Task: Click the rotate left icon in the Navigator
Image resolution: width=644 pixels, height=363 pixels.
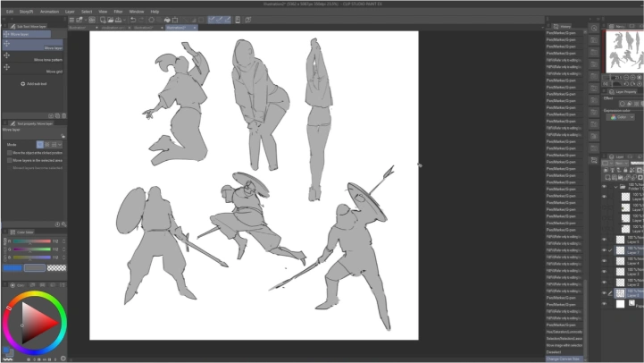Action: [626, 84]
